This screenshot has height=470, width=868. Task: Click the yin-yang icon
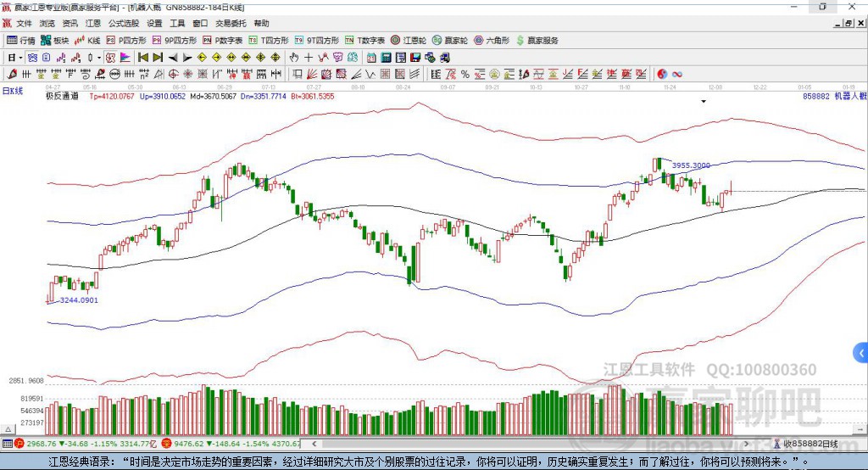coord(663,74)
